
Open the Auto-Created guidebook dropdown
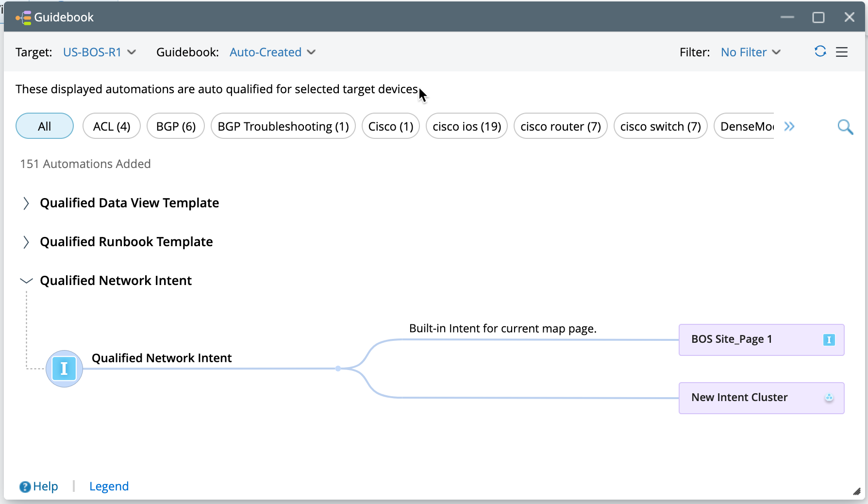tap(272, 52)
